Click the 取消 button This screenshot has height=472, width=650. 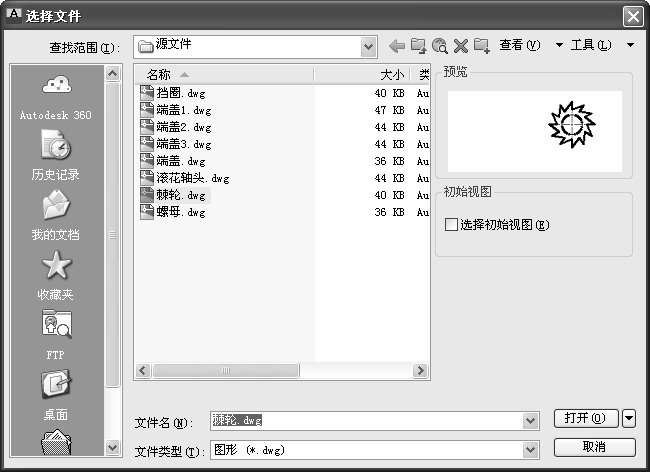click(x=594, y=447)
